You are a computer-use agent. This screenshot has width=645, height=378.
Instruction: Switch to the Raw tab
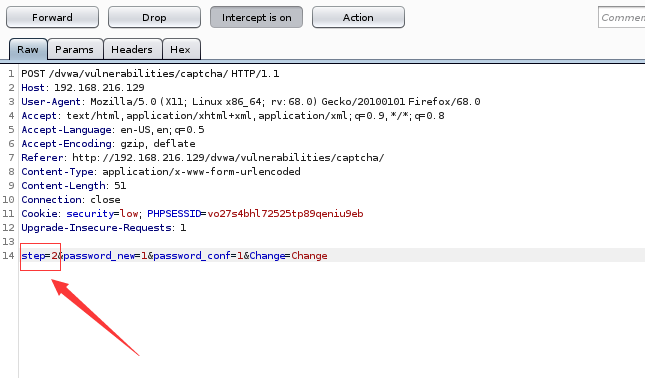coord(28,49)
